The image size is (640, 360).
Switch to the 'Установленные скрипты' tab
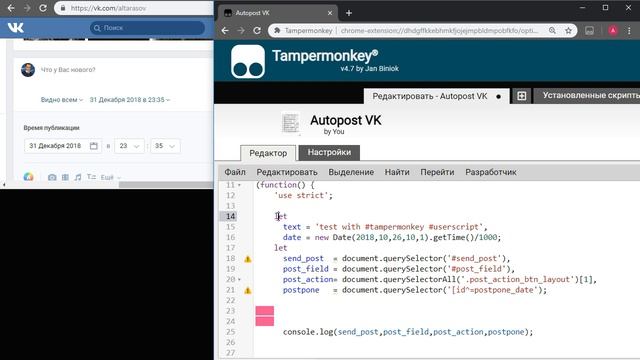[588, 96]
